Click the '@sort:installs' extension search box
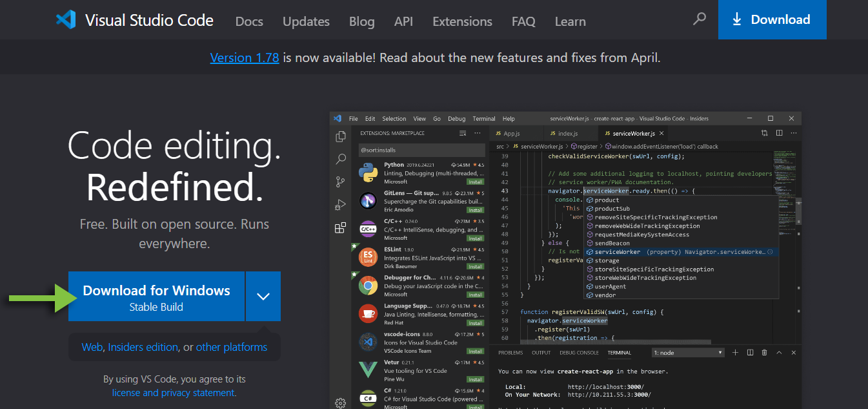This screenshot has width=868, height=409. pyautogui.click(x=420, y=150)
